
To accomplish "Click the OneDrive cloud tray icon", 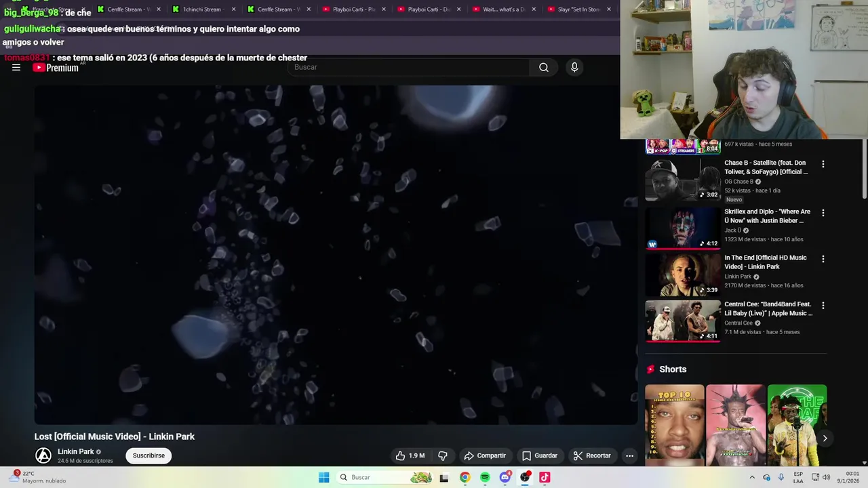I will click(x=767, y=477).
